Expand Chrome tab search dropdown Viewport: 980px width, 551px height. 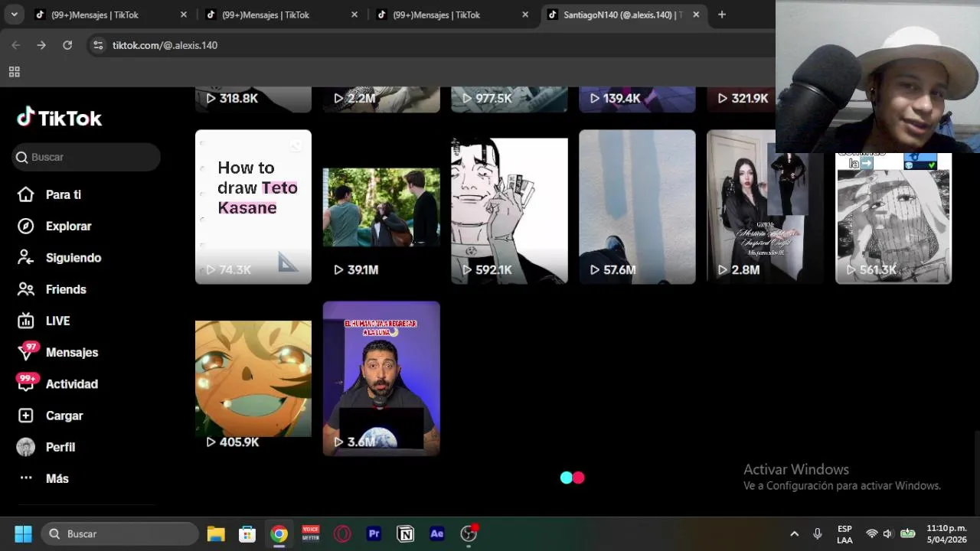click(x=14, y=15)
